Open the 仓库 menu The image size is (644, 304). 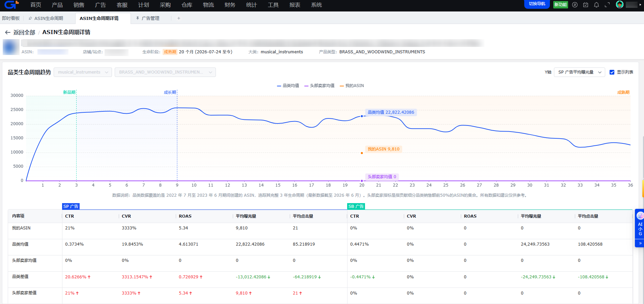pyautogui.click(x=187, y=5)
